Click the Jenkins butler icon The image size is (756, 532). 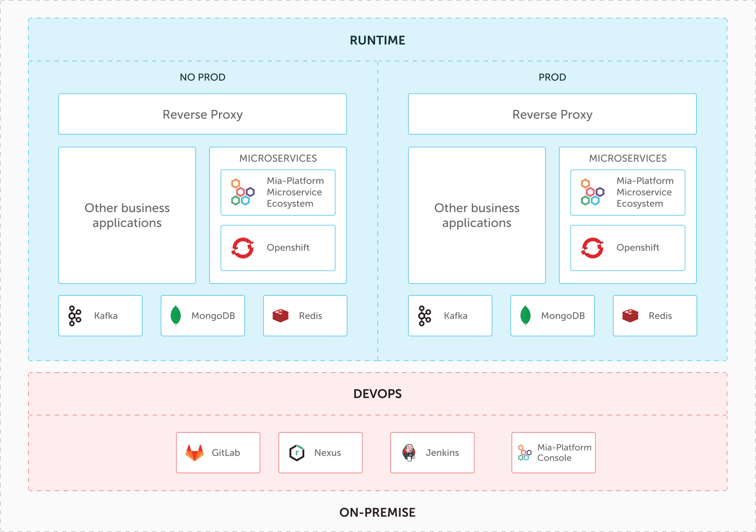pyautogui.click(x=409, y=453)
